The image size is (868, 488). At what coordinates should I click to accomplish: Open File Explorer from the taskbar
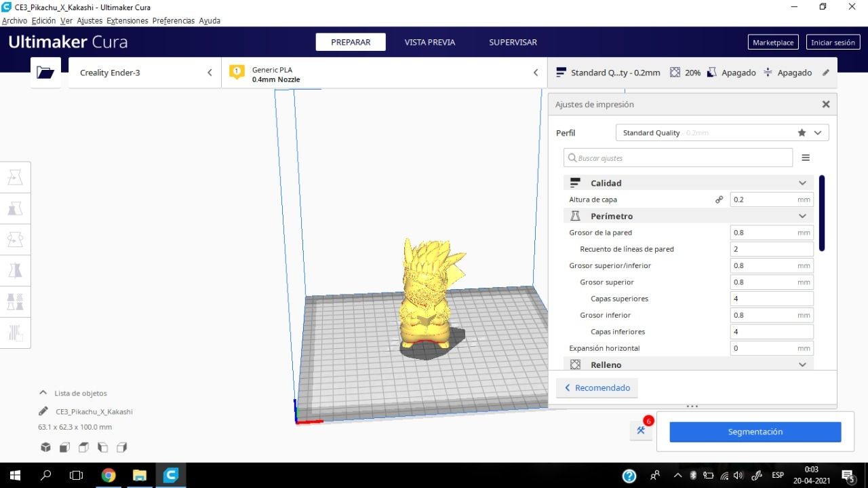[140, 475]
